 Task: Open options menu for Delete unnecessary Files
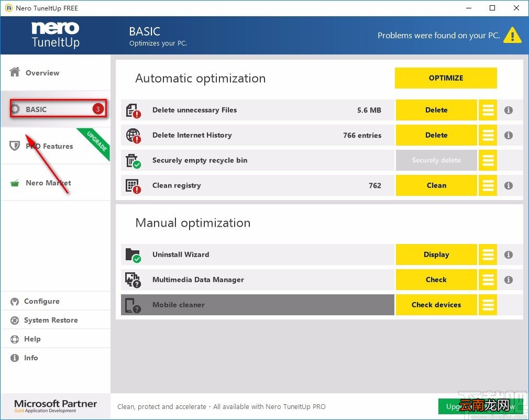click(488, 110)
